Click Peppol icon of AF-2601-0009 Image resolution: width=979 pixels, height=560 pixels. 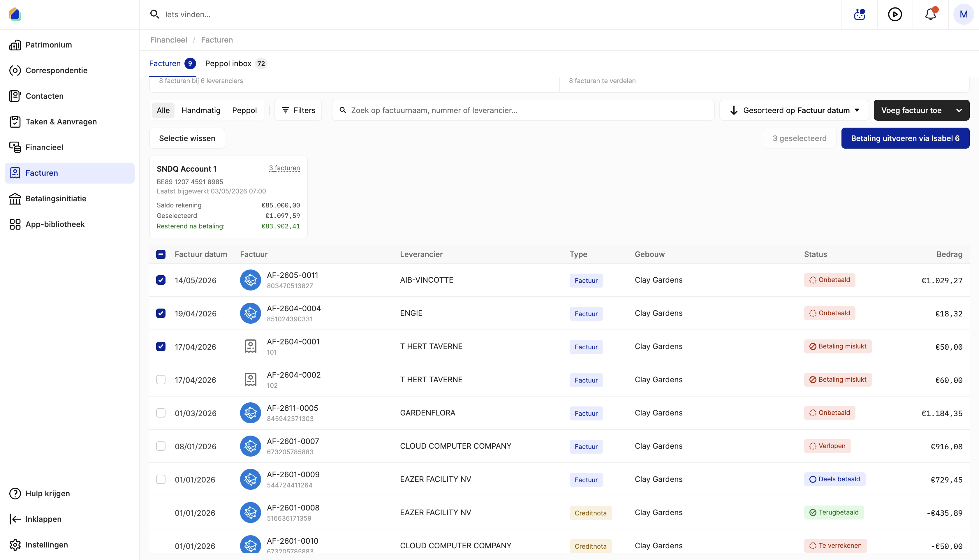tap(250, 479)
